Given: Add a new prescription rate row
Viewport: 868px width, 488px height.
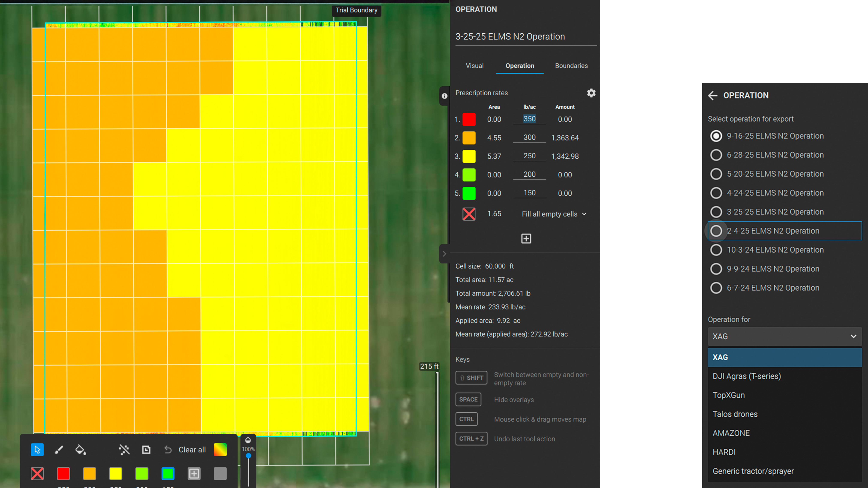Looking at the screenshot, I should (526, 239).
